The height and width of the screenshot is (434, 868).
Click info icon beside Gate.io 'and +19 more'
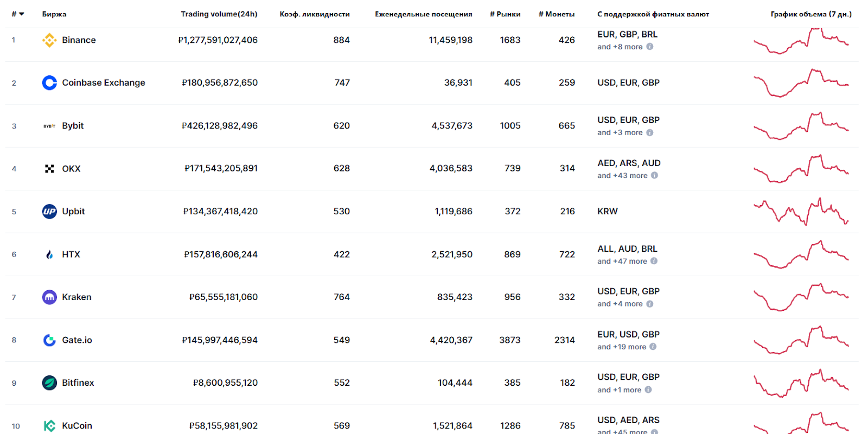click(x=653, y=347)
